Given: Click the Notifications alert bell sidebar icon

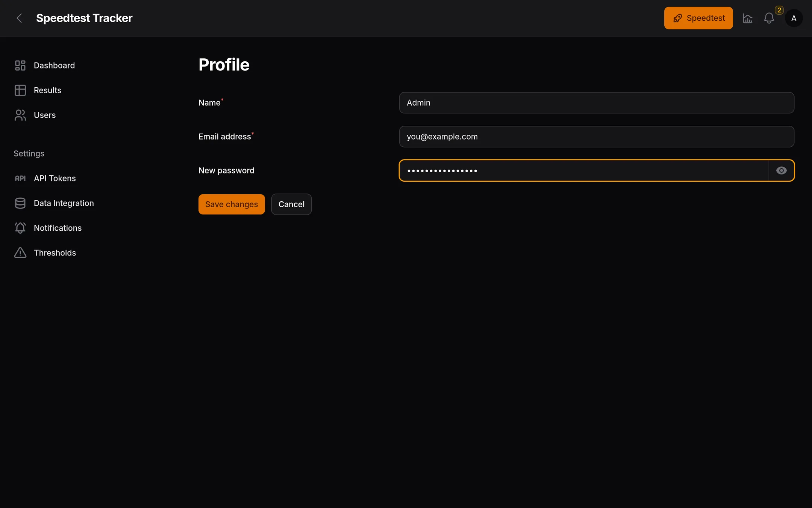Looking at the screenshot, I should 20,228.
